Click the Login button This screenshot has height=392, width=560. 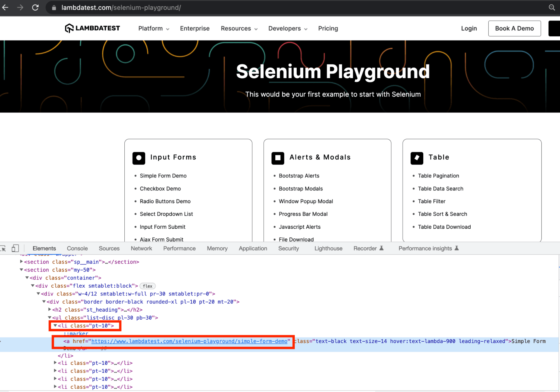(469, 28)
